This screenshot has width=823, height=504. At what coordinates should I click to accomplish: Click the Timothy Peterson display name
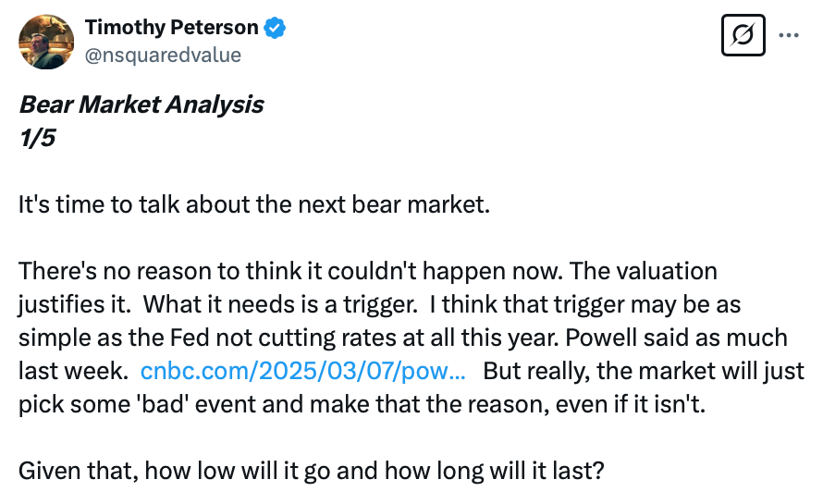[171, 29]
